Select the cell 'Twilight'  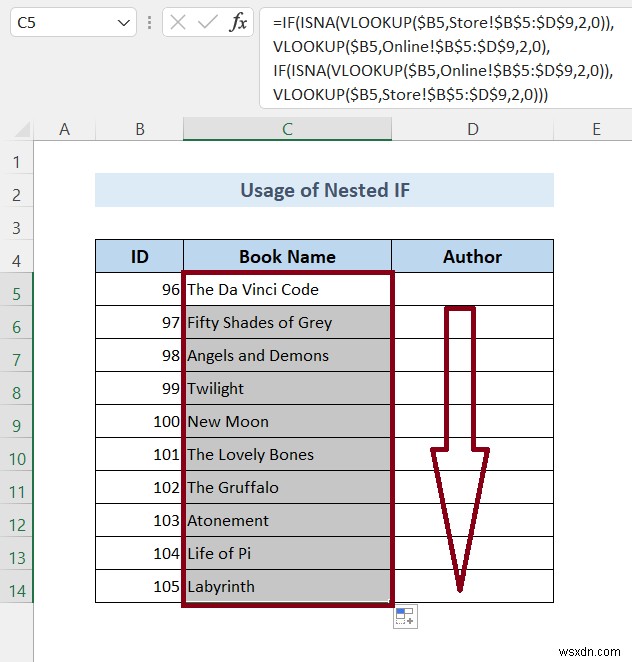(287, 388)
